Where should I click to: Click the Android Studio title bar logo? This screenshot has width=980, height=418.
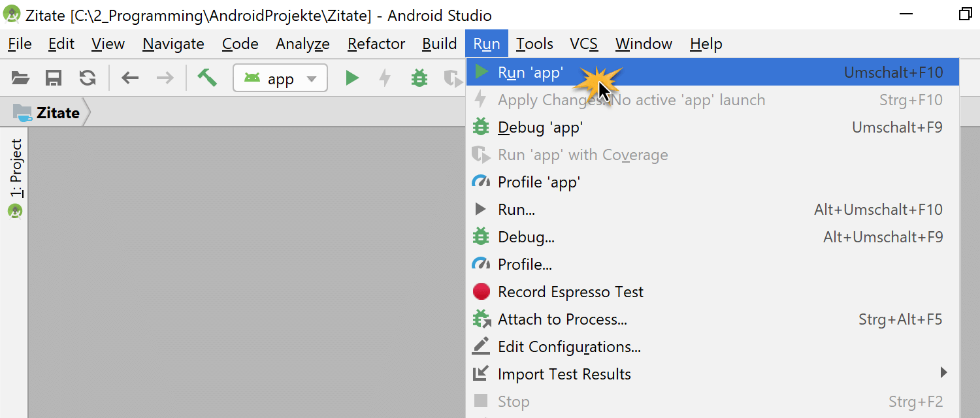[12, 14]
